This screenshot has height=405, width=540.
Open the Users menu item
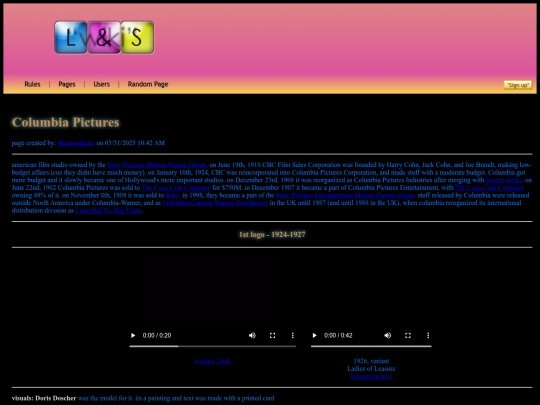point(102,84)
